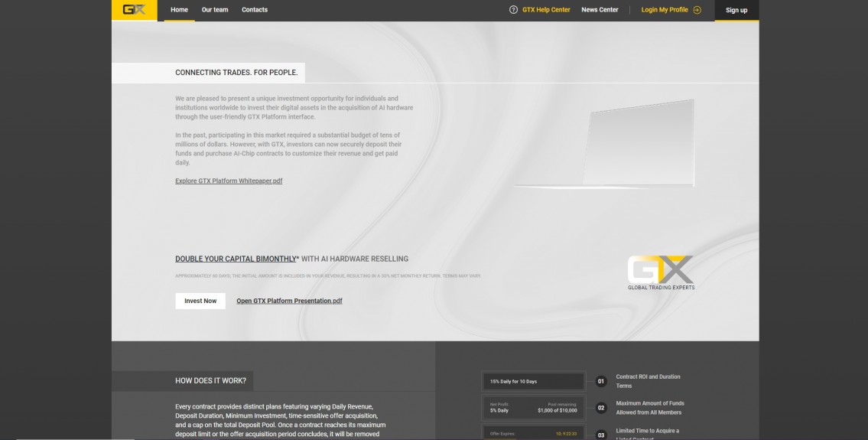Click the GTX logo in the header

tap(134, 10)
